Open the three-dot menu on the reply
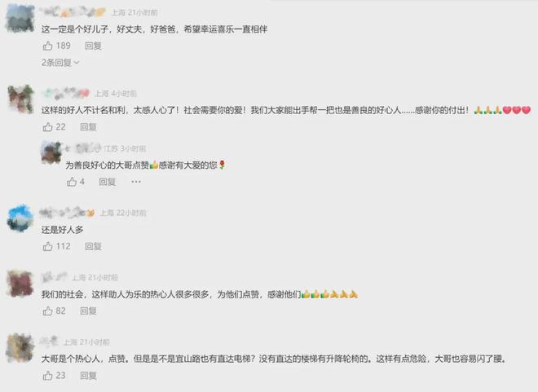The width and height of the screenshot is (538, 392). click(x=136, y=182)
